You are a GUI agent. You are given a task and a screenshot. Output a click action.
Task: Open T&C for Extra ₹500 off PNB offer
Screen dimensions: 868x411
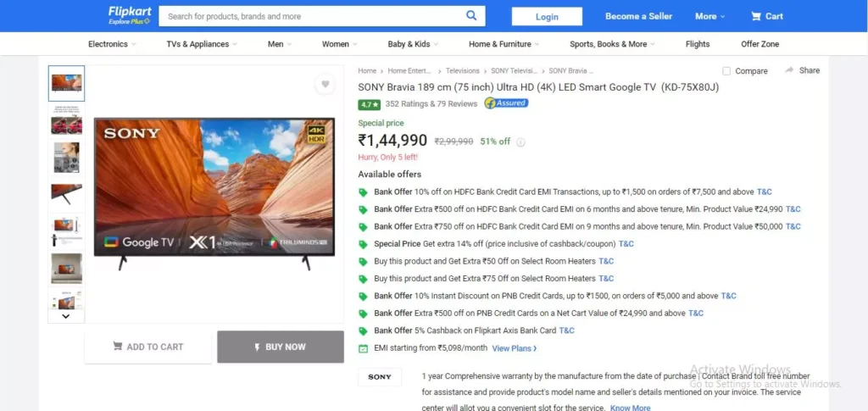(x=696, y=313)
